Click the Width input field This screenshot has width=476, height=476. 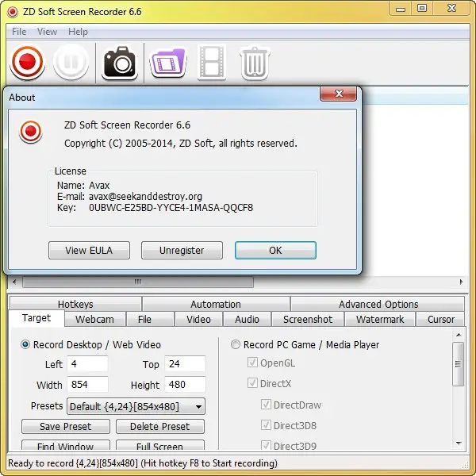point(87,384)
